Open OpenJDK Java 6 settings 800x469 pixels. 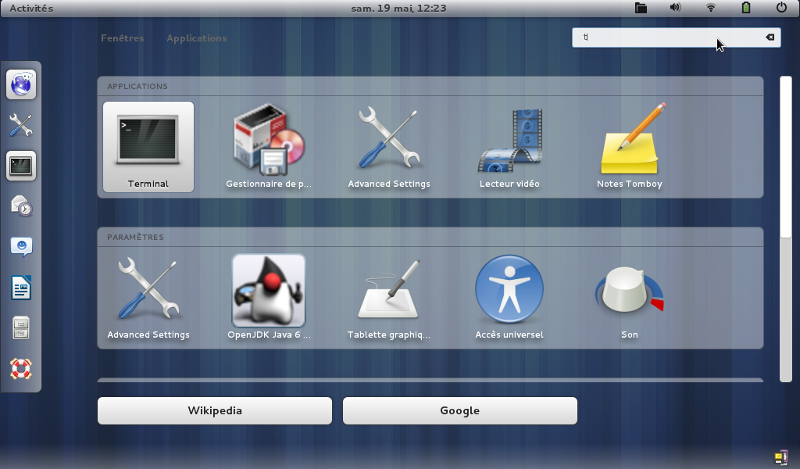pyautogui.click(x=269, y=297)
